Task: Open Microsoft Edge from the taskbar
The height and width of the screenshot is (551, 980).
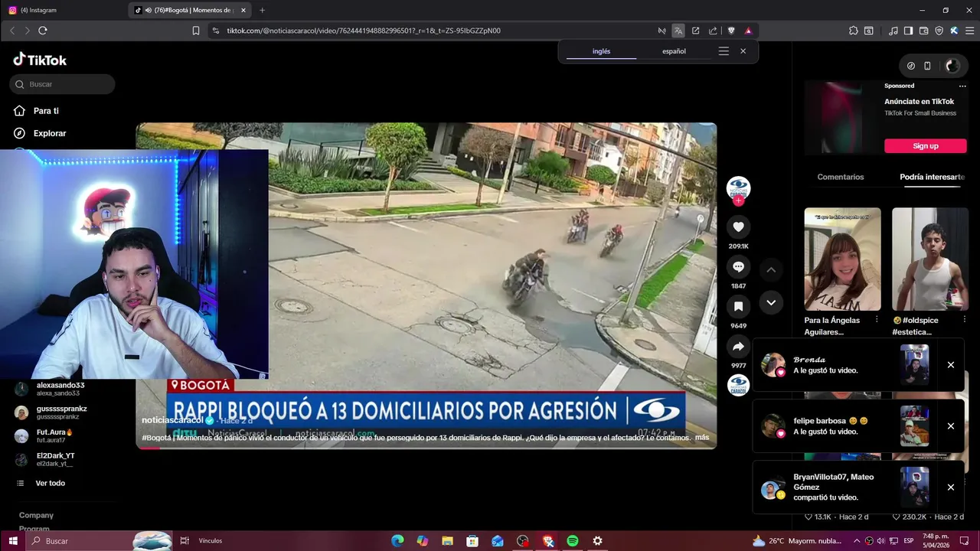Action: tap(397, 541)
